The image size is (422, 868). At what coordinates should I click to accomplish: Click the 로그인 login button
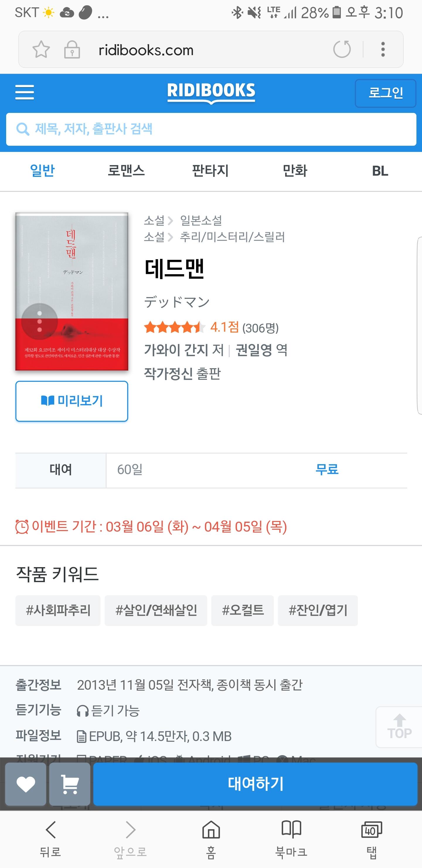(x=386, y=93)
